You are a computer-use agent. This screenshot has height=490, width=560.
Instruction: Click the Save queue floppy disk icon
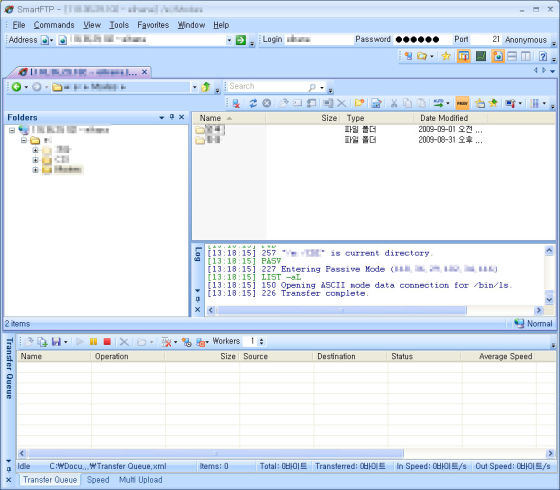(x=56, y=342)
